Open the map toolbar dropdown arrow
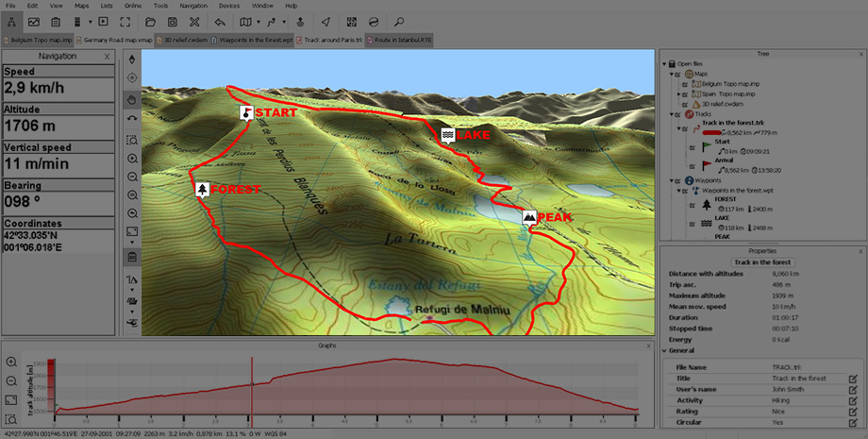 [259, 21]
